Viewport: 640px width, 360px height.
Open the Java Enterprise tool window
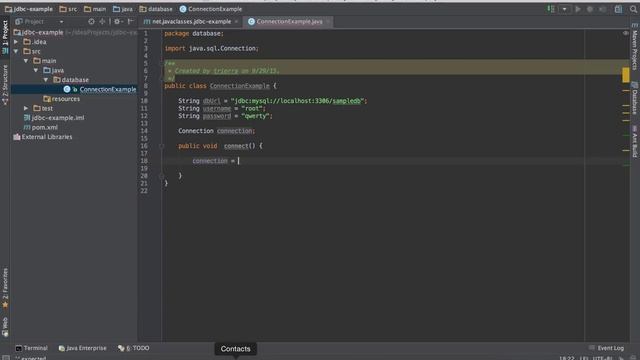(82, 348)
